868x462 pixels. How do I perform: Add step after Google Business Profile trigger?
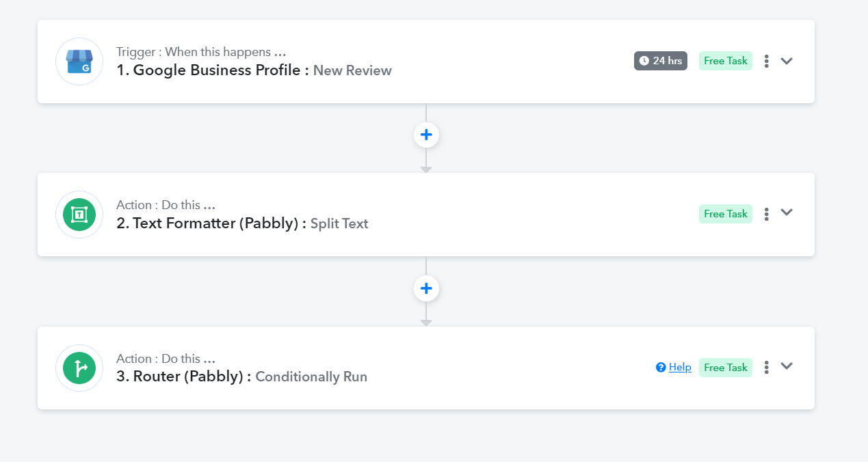tap(426, 135)
